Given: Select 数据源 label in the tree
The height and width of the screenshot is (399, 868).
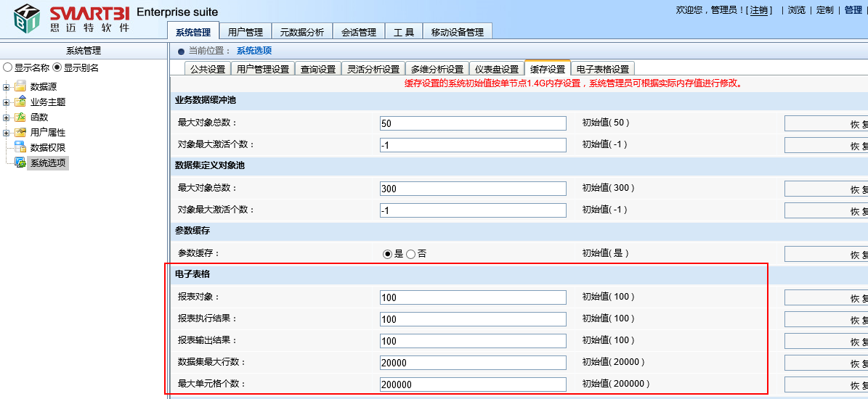Looking at the screenshot, I should click(x=43, y=87).
